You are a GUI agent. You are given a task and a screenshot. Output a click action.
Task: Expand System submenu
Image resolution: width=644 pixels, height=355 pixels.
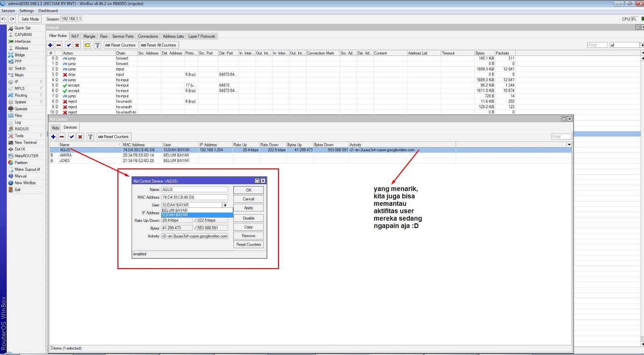coord(41,102)
